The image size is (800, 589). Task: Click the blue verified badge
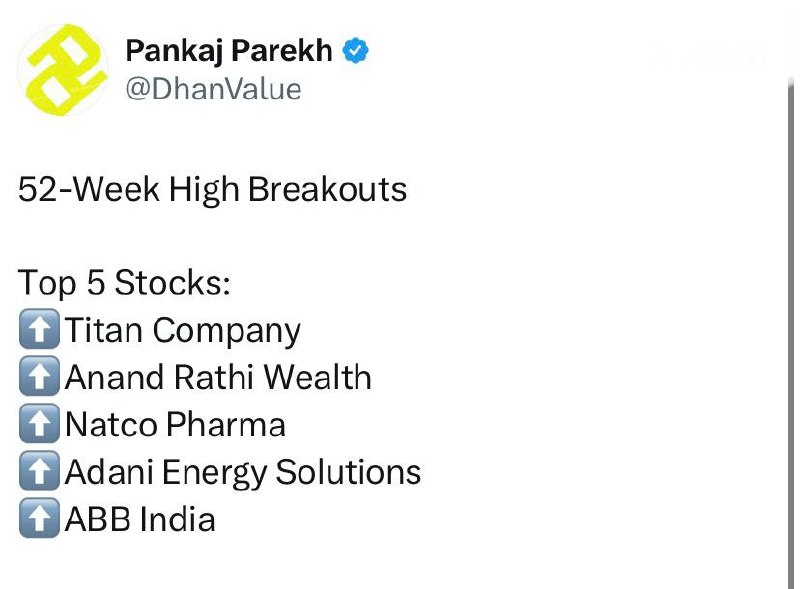point(355,51)
